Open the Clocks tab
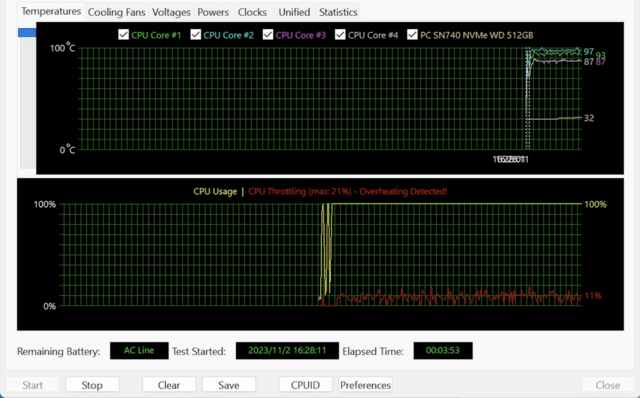 [252, 12]
